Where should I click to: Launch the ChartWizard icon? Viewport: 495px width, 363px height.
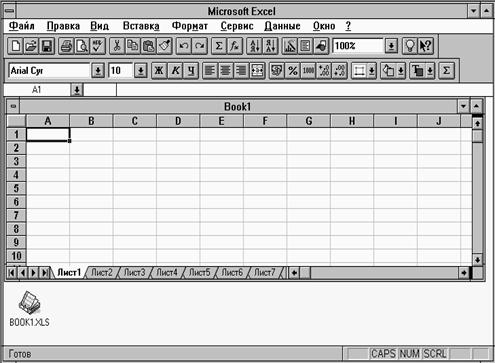coord(289,46)
